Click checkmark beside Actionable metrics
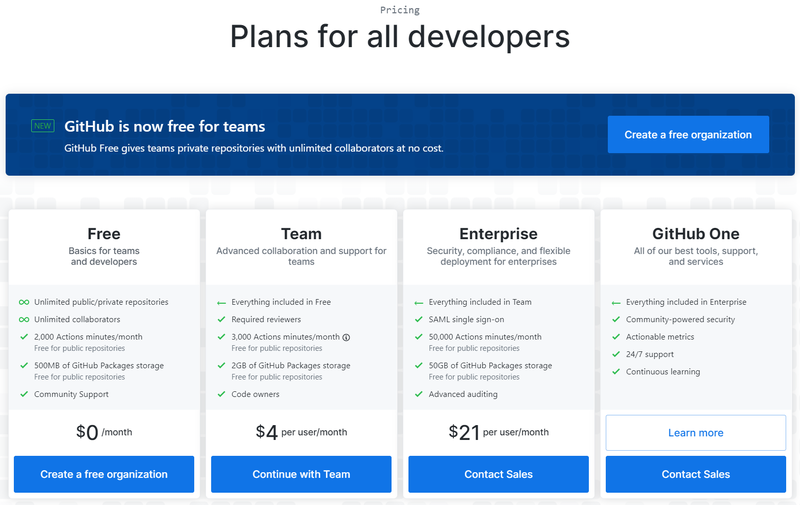 click(x=616, y=337)
